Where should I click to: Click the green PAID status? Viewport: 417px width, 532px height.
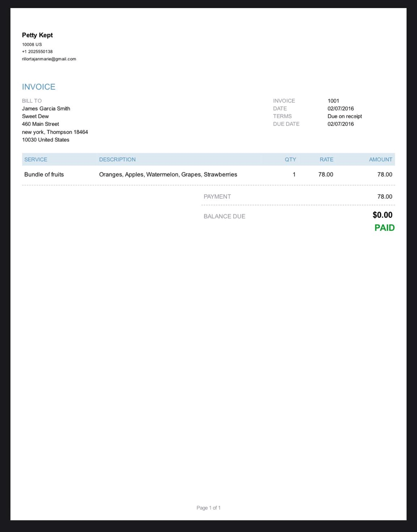pyautogui.click(x=384, y=228)
